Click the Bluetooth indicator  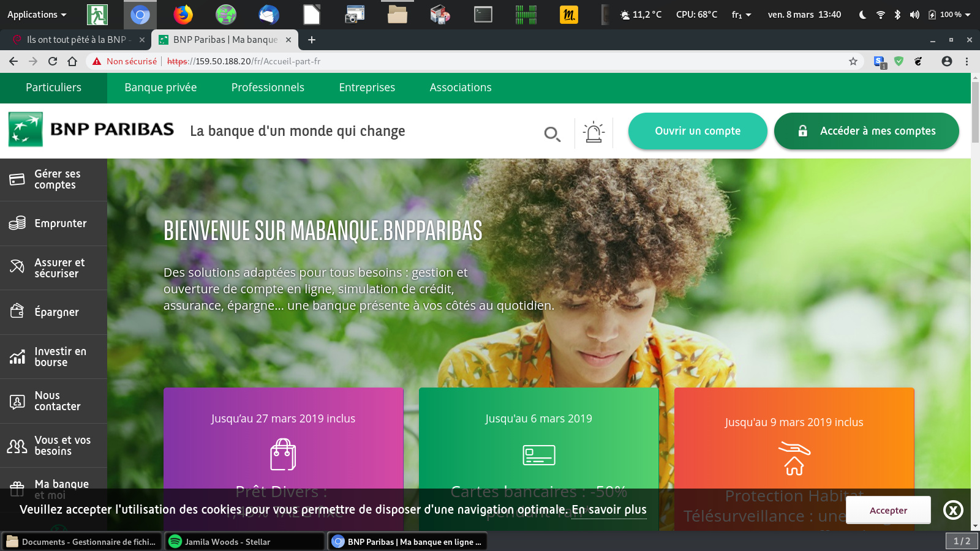pos(897,15)
